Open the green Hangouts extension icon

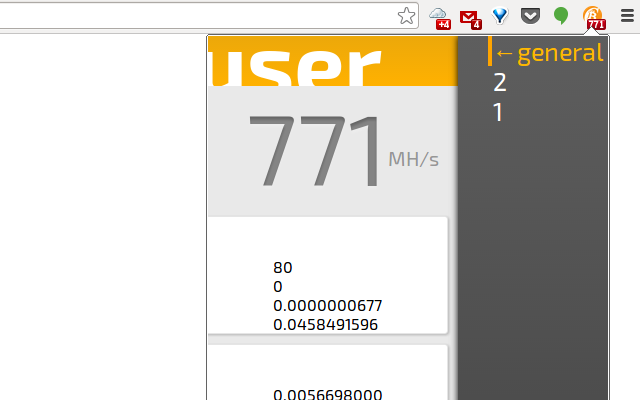[561, 16]
